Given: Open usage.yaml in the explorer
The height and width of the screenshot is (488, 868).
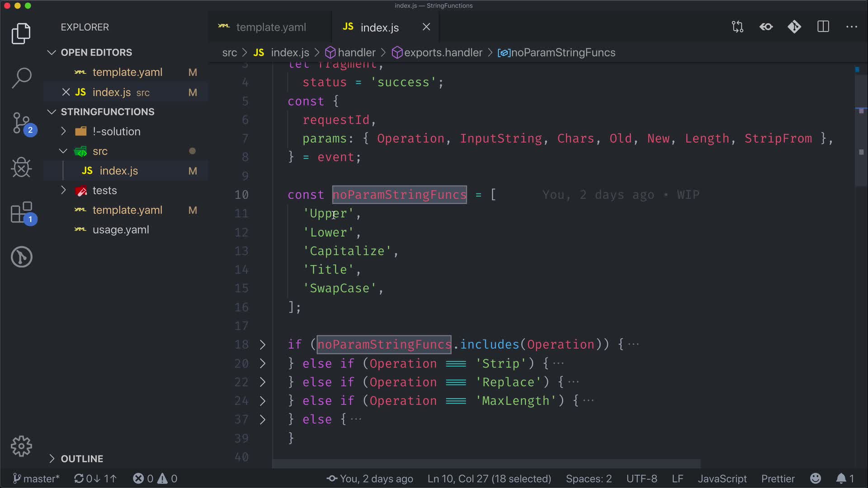Looking at the screenshot, I should [120, 230].
